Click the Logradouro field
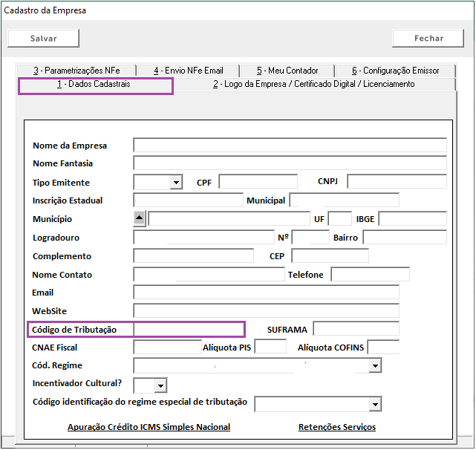 [203, 237]
